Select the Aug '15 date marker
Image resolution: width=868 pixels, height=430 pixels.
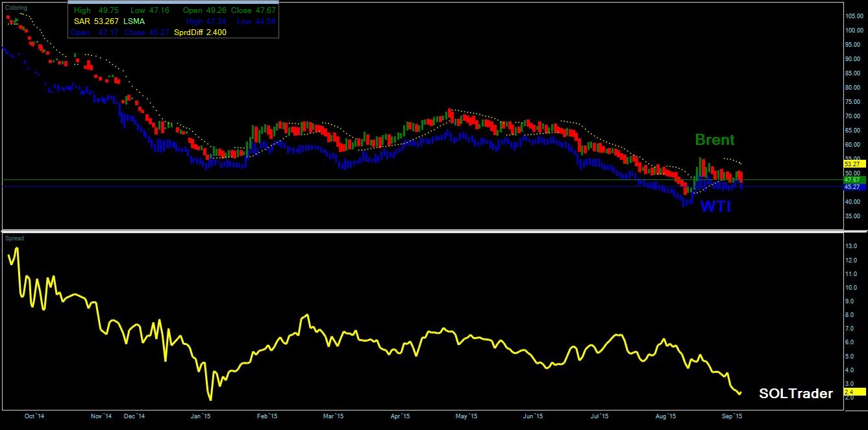pyautogui.click(x=666, y=416)
